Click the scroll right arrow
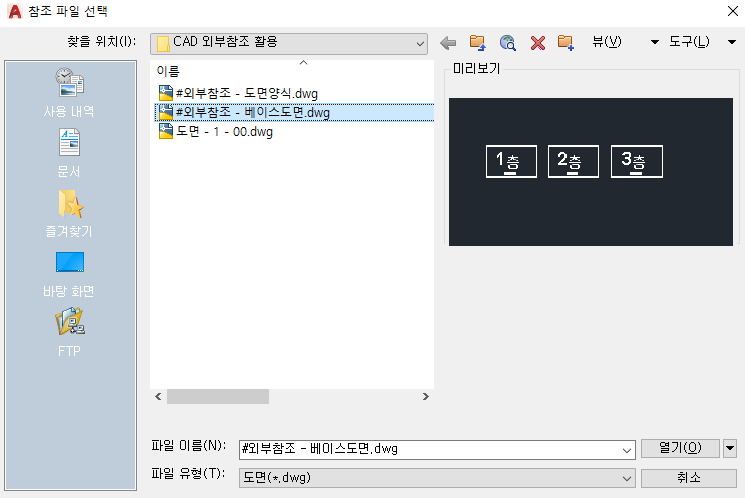 pyautogui.click(x=426, y=396)
